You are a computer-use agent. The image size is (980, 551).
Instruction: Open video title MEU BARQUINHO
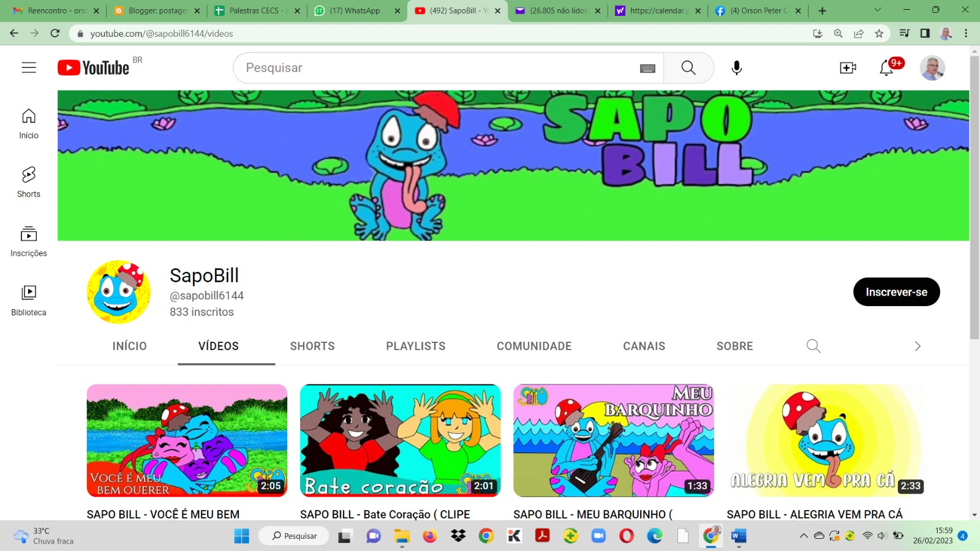click(x=593, y=514)
